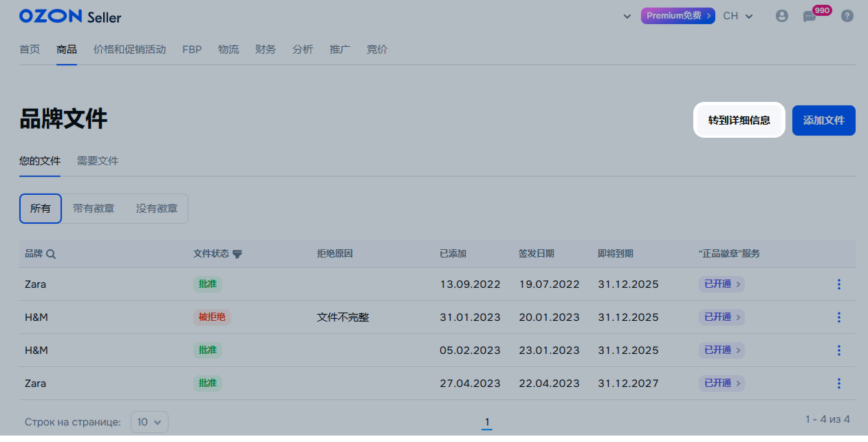Click the 签发日期 column header
Viewport: 868px width, 442px height.
pos(536,254)
